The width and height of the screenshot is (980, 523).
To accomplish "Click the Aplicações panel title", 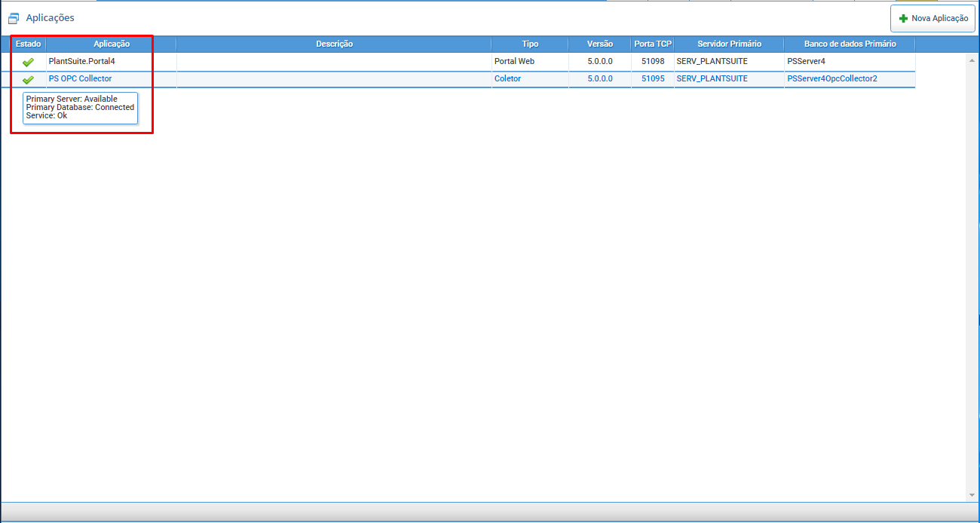I will (50, 17).
